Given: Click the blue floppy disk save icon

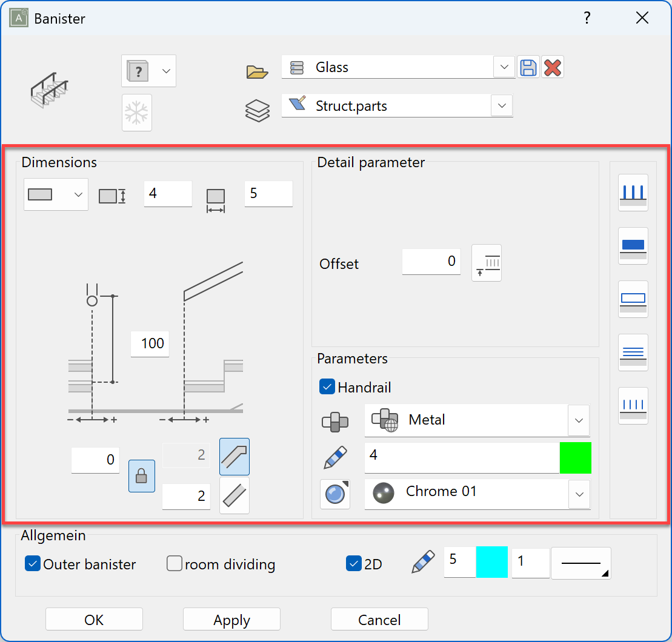Looking at the screenshot, I should (528, 67).
